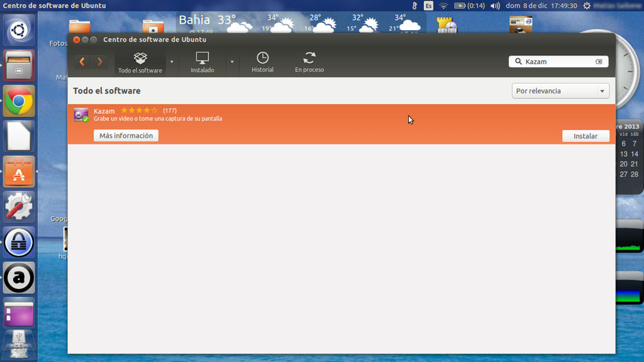The width and height of the screenshot is (644, 362).
Task: Open the system gear session menu
Action: tap(587, 6)
